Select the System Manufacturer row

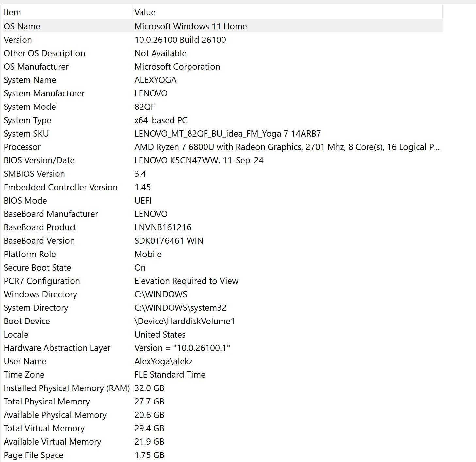click(44, 93)
